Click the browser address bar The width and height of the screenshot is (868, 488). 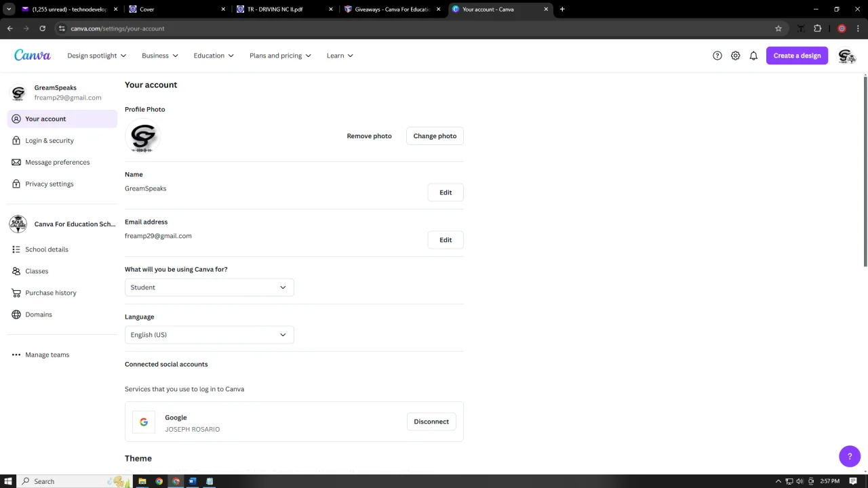(x=420, y=28)
